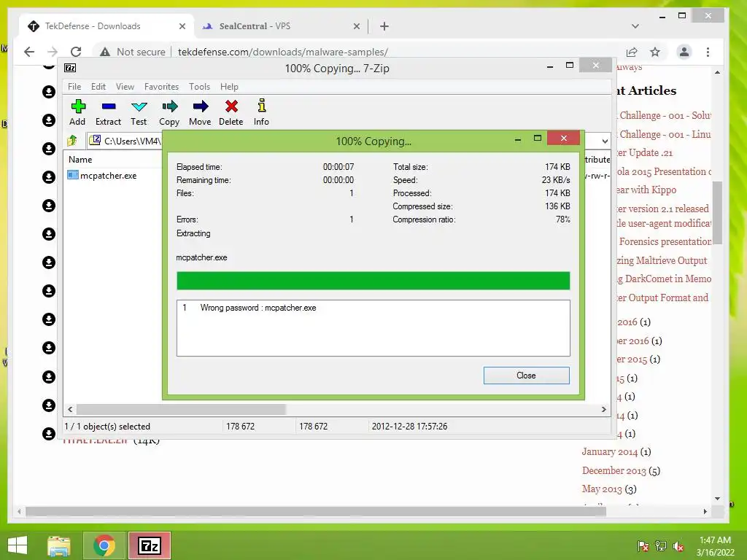The height and width of the screenshot is (560, 747).
Task: Click the zing Maltrieve Output article link
Action: (x=662, y=260)
